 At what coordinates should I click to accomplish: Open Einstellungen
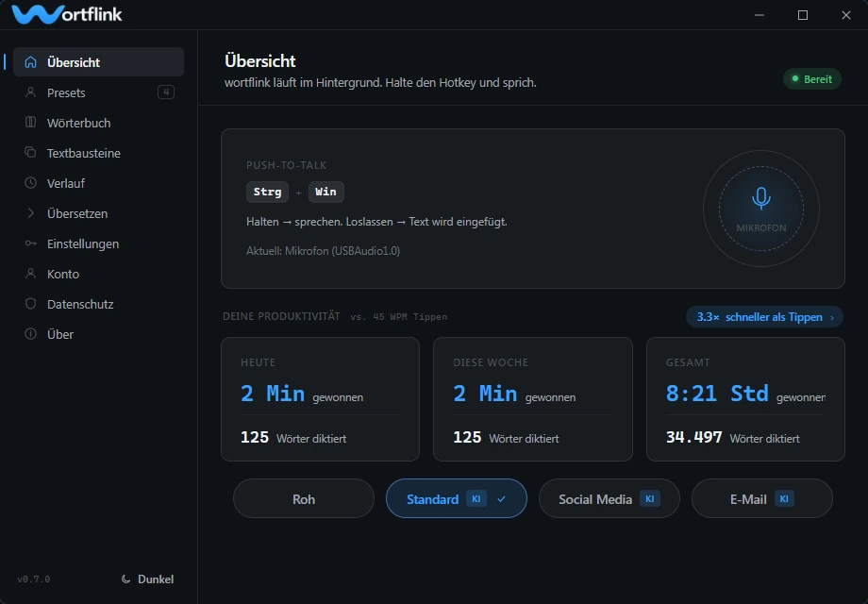pyautogui.click(x=98, y=243)
